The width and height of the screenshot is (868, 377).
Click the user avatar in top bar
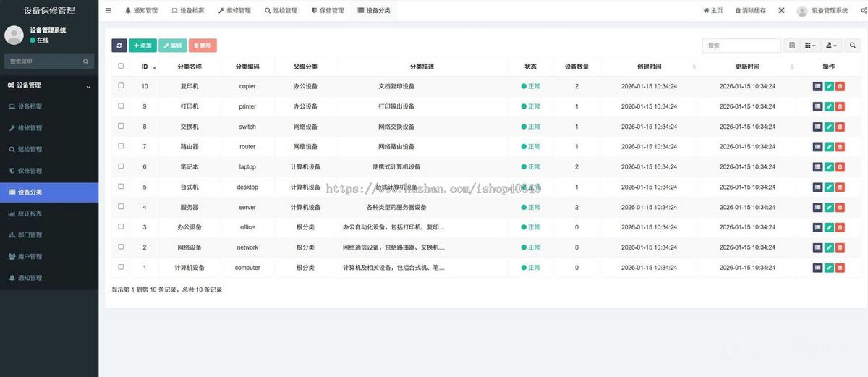tap(802, 11)
